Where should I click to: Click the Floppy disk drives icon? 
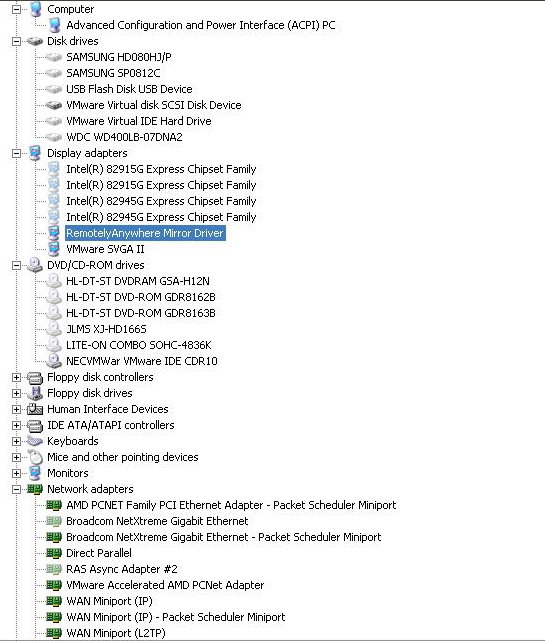pyautogui.click(x=35, y=393)
